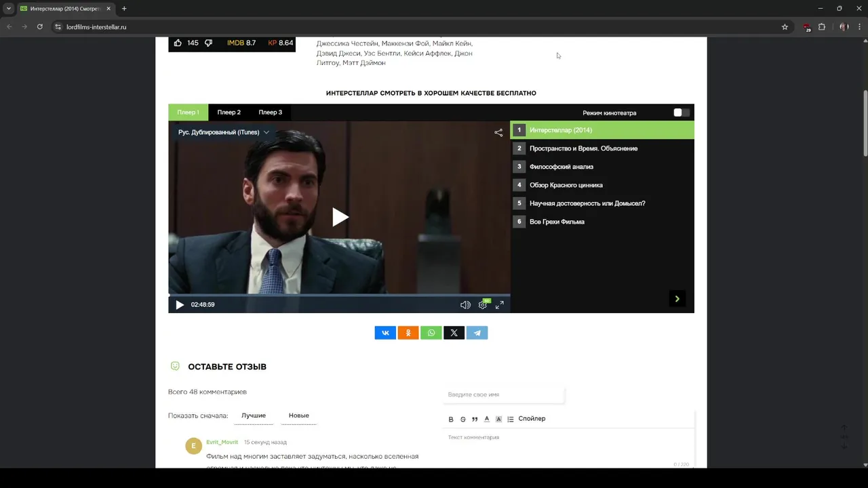This screenshot has width=868, height=488.
Task: Click the IMDB 8.7 rating
Action: click(x=241, y=43)
